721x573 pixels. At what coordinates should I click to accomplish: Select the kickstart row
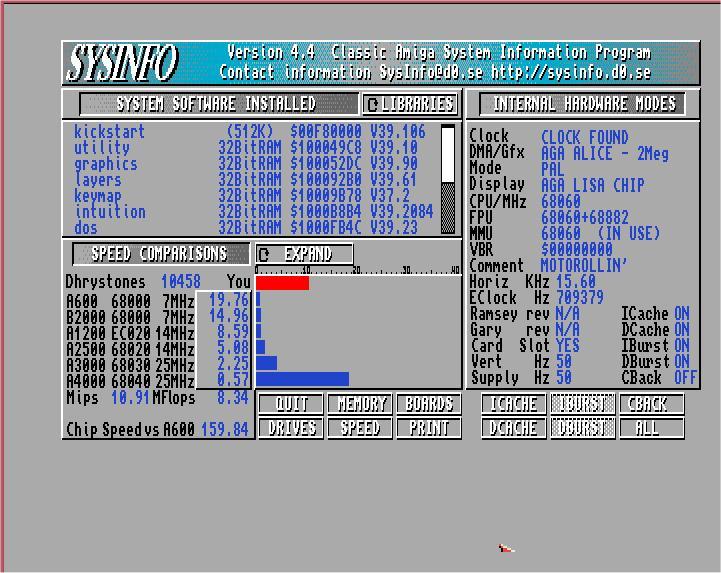[251, 132]
